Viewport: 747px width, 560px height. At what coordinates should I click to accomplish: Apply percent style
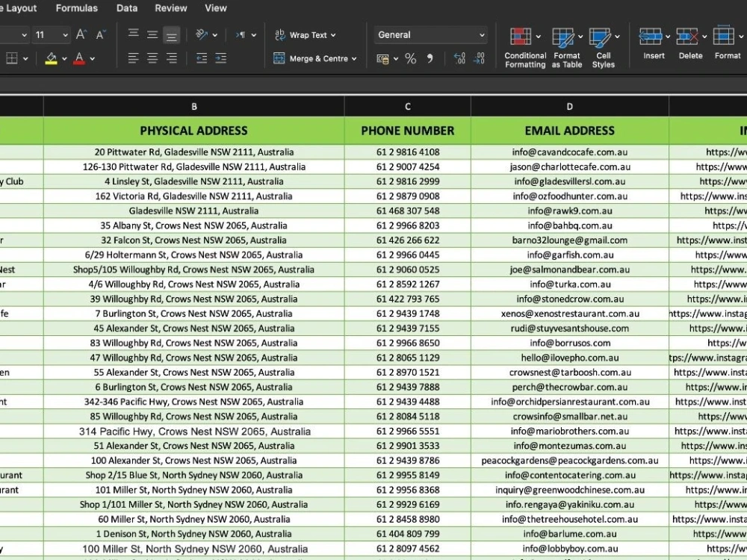click(411, 58)
